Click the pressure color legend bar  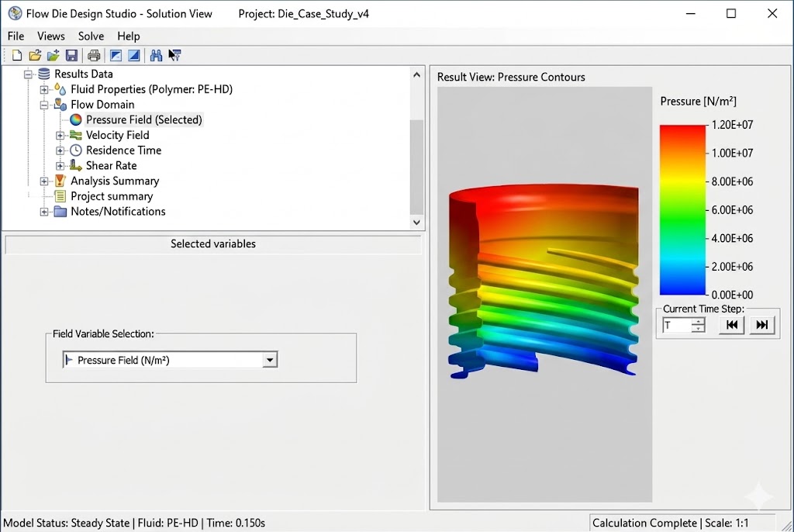tap(682, 209)
